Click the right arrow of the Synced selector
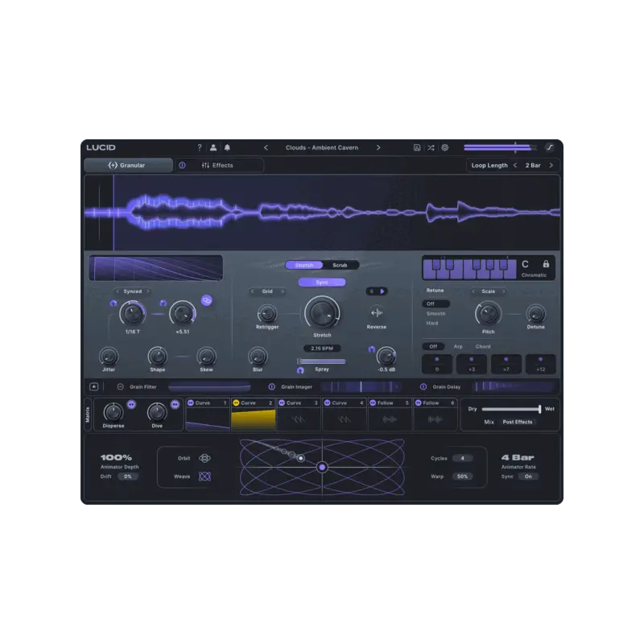644x644 pixels. [148, 291]
